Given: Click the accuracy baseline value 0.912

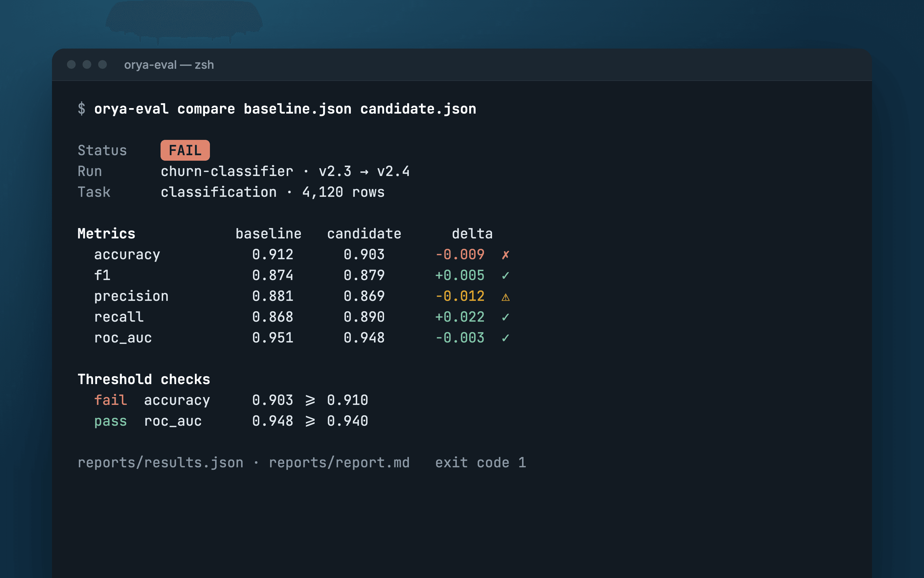Looking at the screenshot, I should click(273, 255).
